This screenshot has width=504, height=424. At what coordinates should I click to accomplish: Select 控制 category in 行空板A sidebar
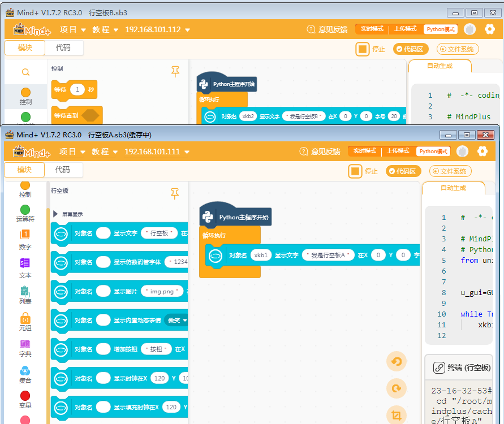coord(25,190)
